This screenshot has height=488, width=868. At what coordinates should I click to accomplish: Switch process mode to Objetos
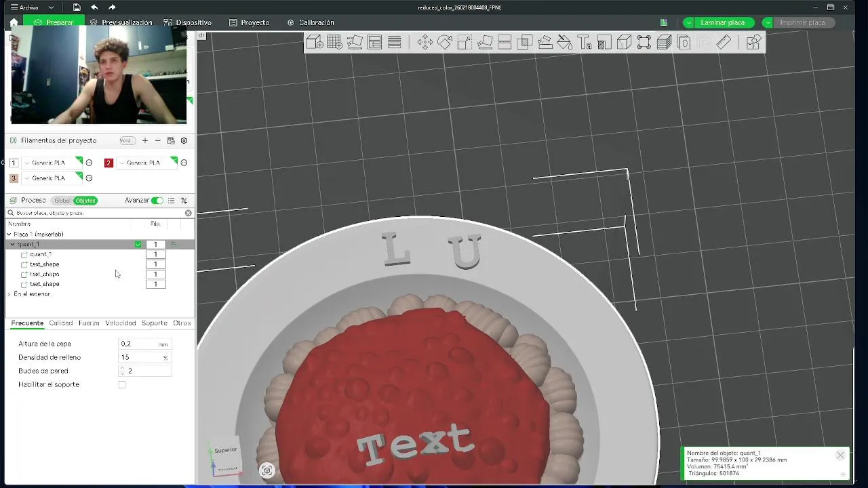pyautogui.click(x=85, y=201)
